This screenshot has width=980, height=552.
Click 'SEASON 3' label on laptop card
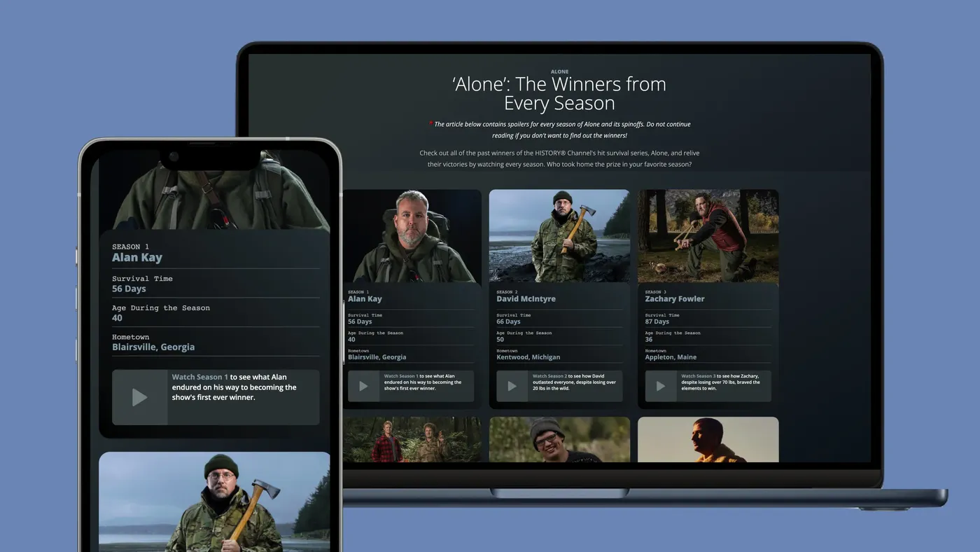point(656,292)
